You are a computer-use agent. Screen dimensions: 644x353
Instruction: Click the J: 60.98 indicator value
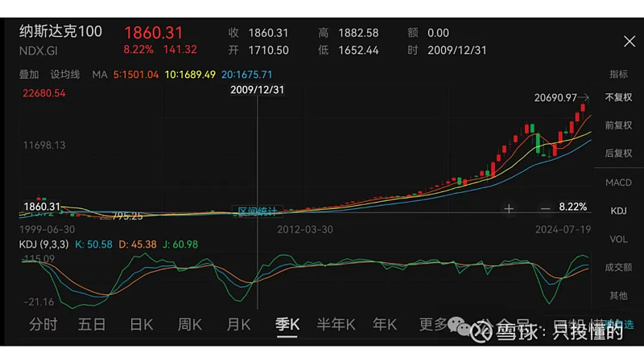point(180,244)
